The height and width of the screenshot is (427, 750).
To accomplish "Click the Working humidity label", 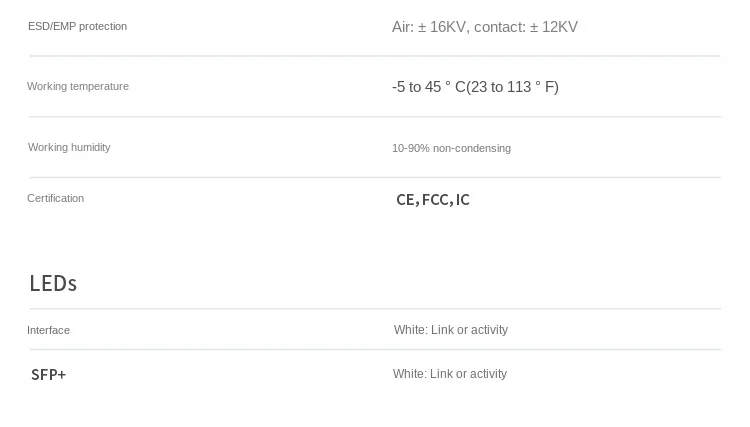I will pyautogui.click(x=69, y=147).
